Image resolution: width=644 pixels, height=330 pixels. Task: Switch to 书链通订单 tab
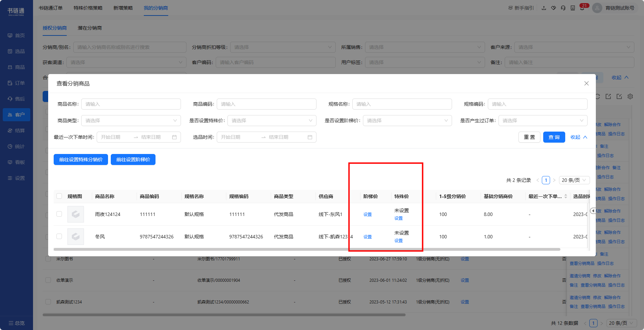coord(51,8)
